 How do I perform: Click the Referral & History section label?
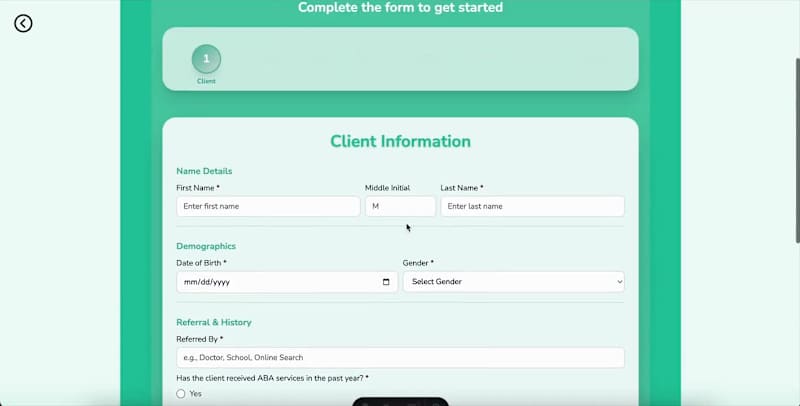click(214, 322)
